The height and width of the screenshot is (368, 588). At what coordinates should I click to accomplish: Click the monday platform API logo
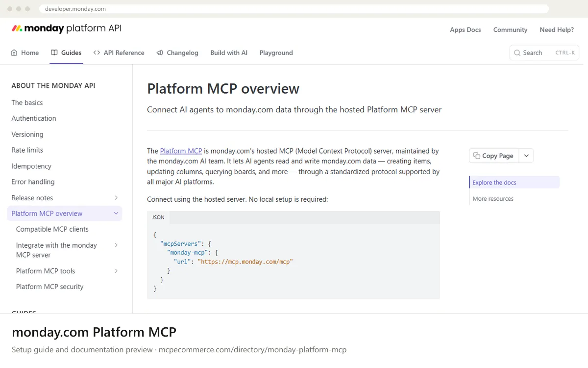coord(67,28)
